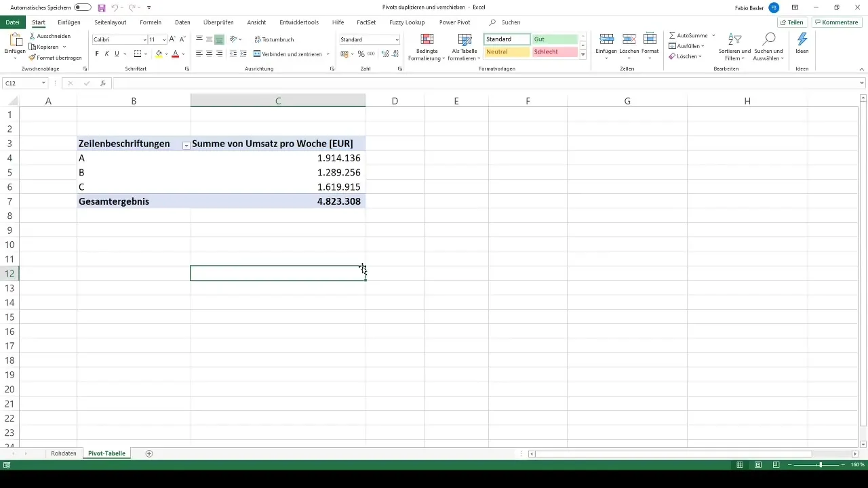Increase font size with large A icon
This screenshot has height=488, width=868.
pyautogui.click(x=172, y=39)
